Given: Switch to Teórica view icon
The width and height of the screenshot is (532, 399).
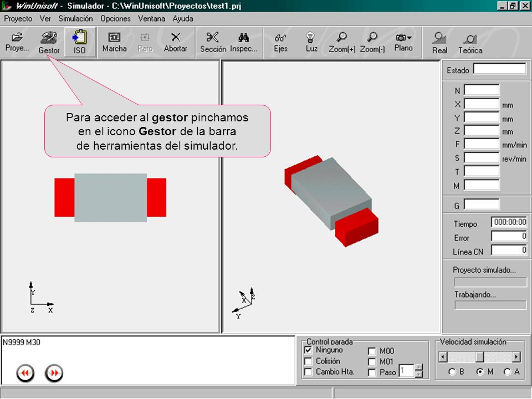Looking at the screenshot, I should point(470,43).
